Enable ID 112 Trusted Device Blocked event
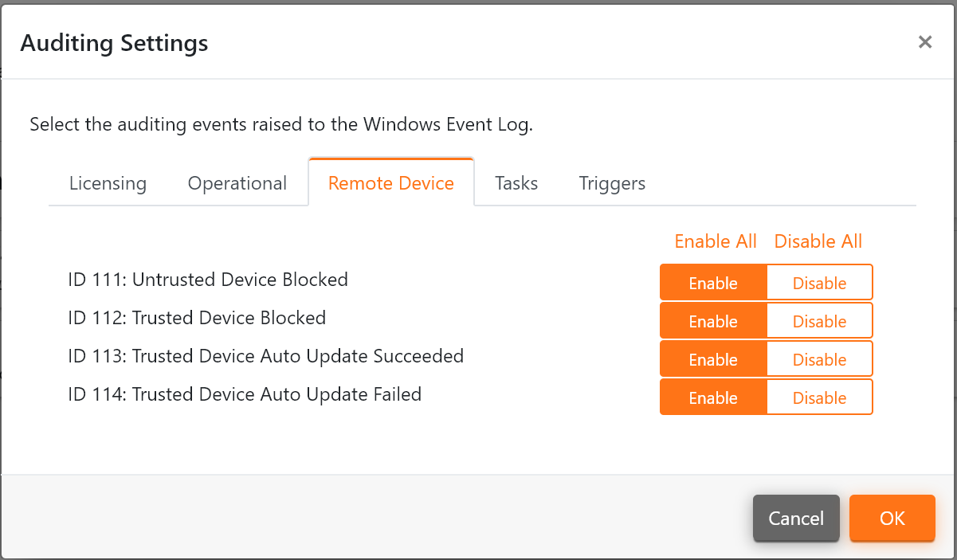957x560 pixels. pyautogui.click(x=713, y=321)
